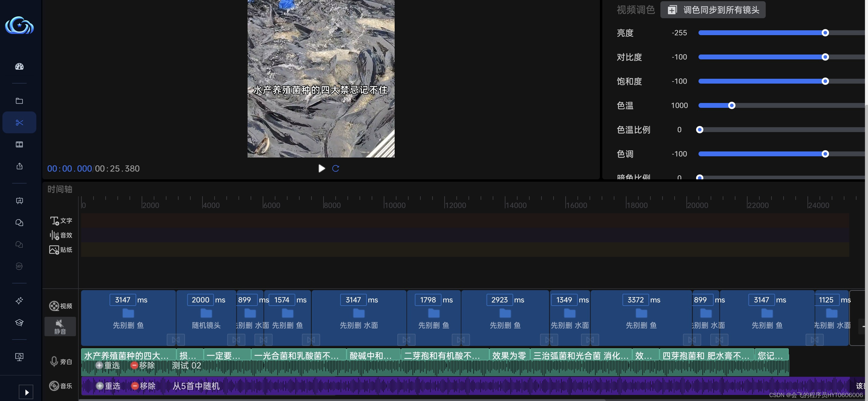Select narration segment 效果为零
The image size is (868, 401).
point(509,356)
